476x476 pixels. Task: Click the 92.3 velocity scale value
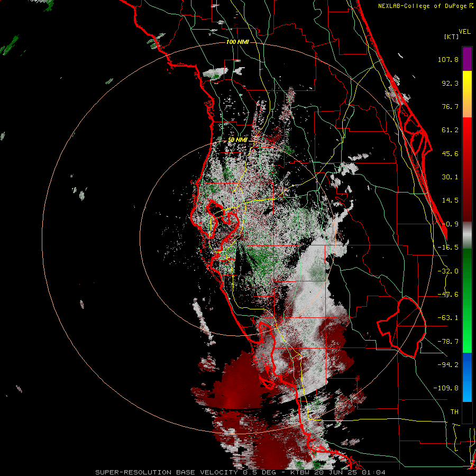pyautogui.click(x=450, y=83)
